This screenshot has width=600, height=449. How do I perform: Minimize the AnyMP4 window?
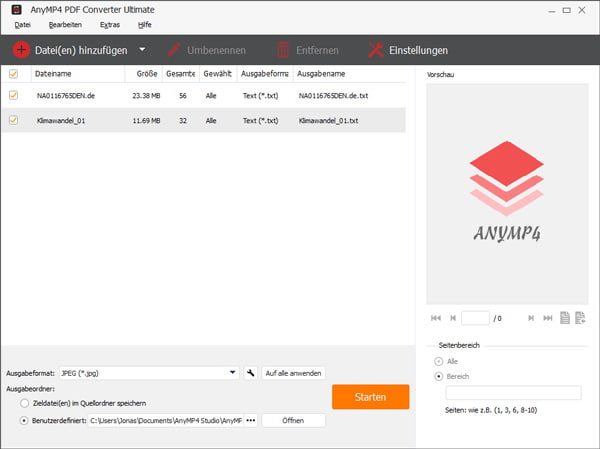coord(551,10)
